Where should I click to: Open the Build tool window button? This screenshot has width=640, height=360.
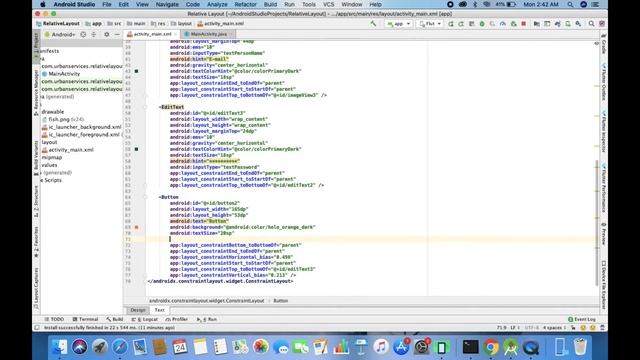pos(115,319)
